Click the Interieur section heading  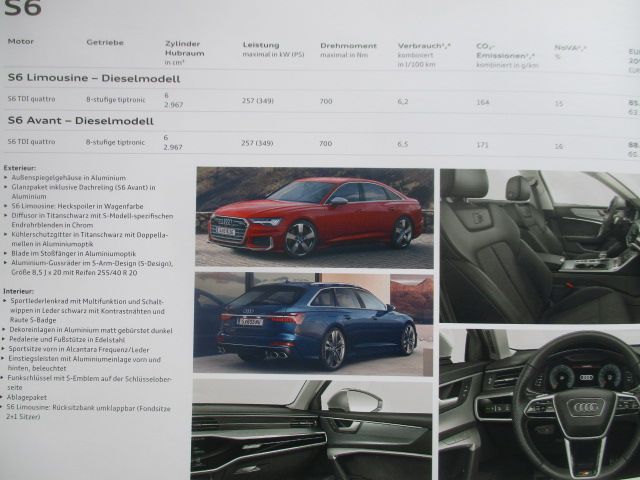(x=19, y=291)
